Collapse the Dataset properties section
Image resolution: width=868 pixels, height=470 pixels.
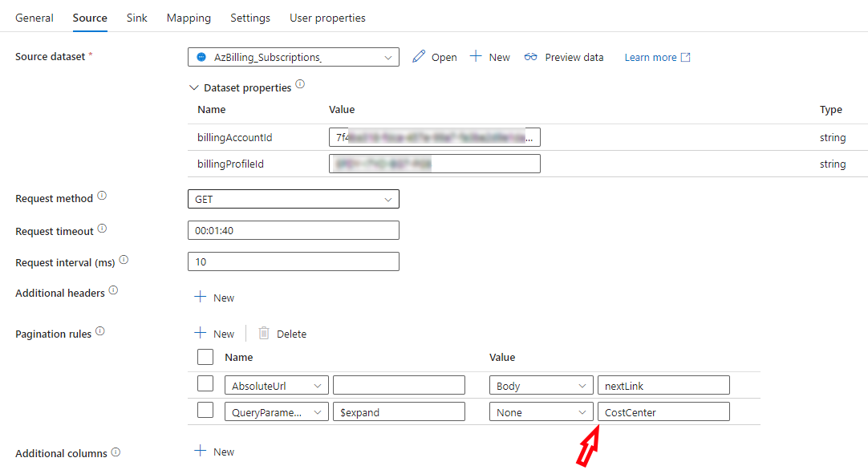tap(193, 86)
